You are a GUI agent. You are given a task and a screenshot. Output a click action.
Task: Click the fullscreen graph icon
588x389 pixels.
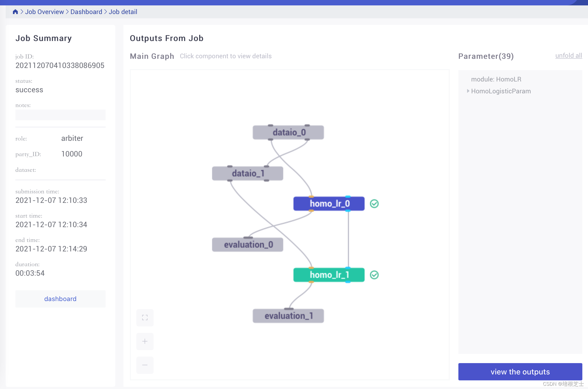tap(145, 318)
